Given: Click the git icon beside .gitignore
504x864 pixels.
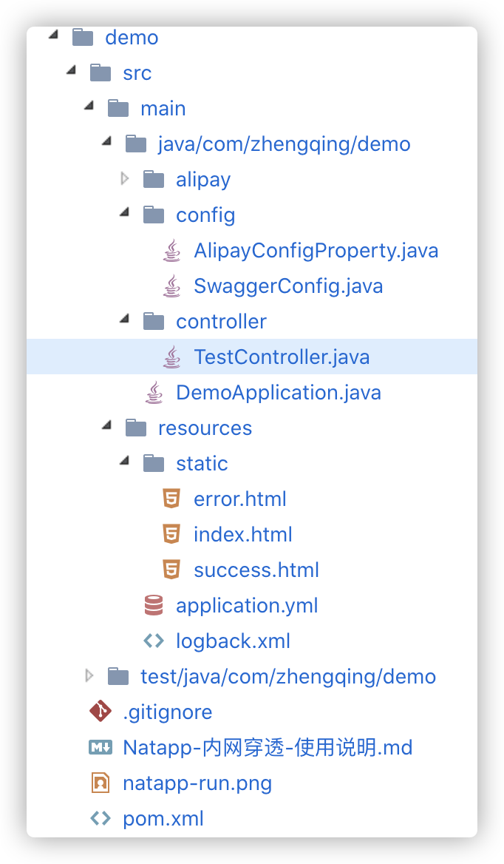Looking at the screenshot, I should coord(101,712).
